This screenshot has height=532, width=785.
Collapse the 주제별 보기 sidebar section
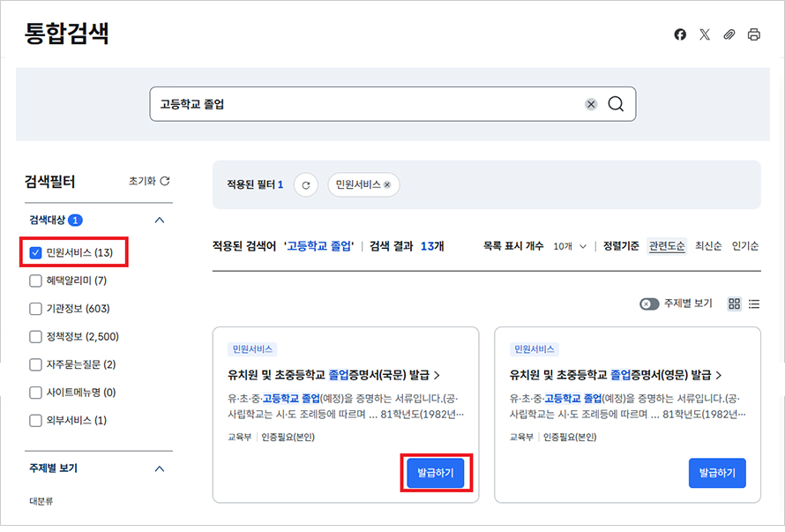click(x=160, y=468)
